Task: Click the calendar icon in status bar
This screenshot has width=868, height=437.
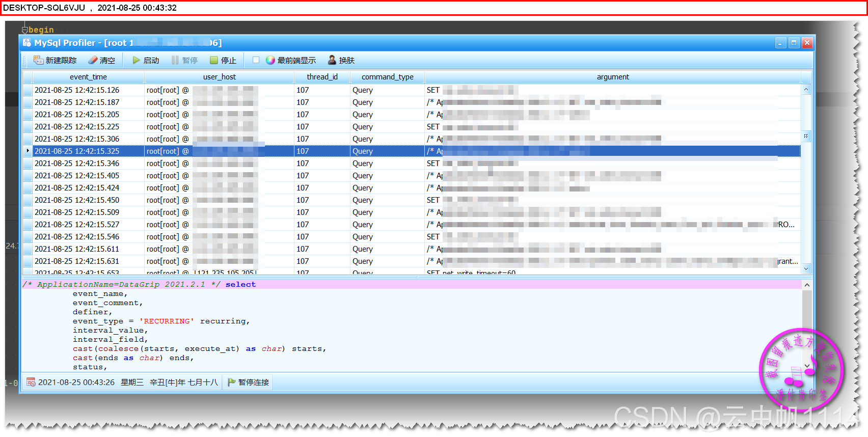Action: click(31, 382)
